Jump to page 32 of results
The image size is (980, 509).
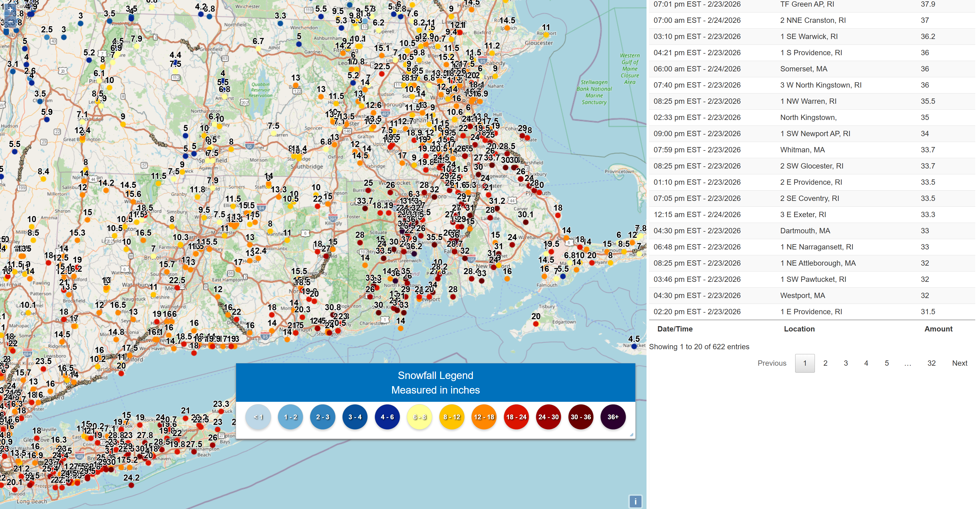coord(931,363)
